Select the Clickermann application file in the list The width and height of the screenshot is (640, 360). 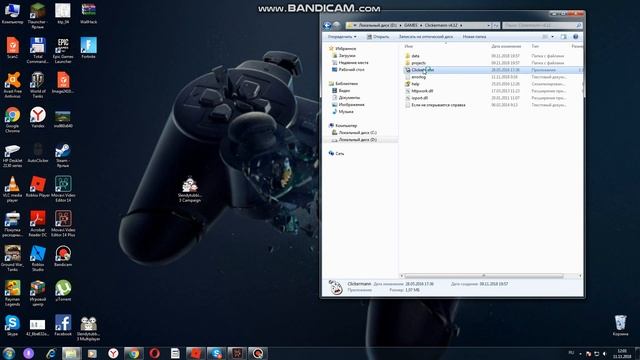pyautogui.click(x=492, y=70)
